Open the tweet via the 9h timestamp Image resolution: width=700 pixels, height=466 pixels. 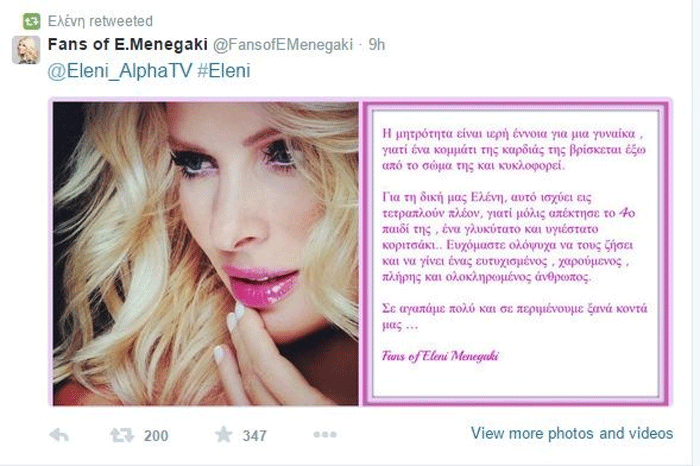click(377, 44)
